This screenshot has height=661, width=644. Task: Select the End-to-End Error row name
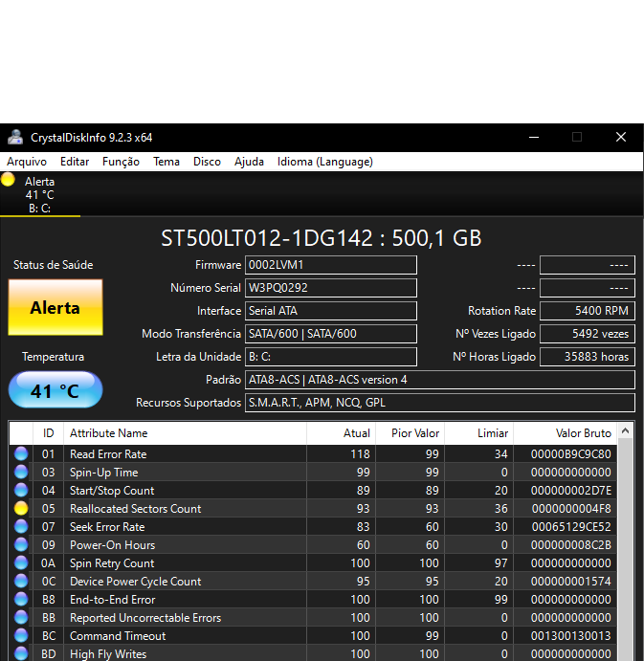coord(113,600)
